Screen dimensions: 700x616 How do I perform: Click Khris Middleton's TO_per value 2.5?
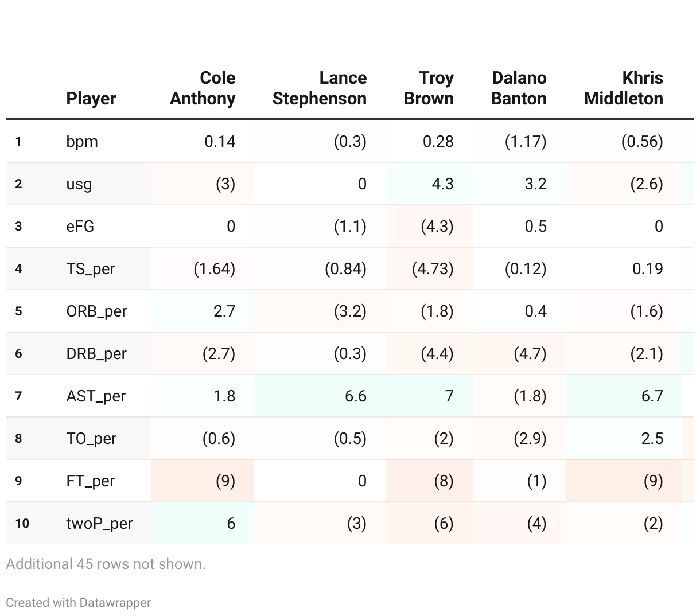tap(652, 438)
